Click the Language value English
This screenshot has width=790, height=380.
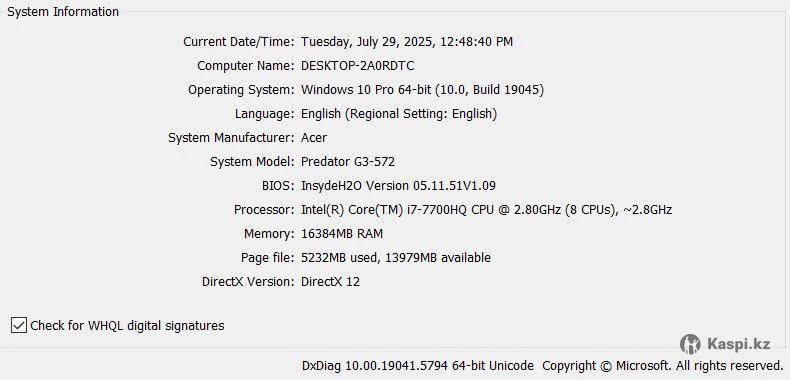pos(399,114)
